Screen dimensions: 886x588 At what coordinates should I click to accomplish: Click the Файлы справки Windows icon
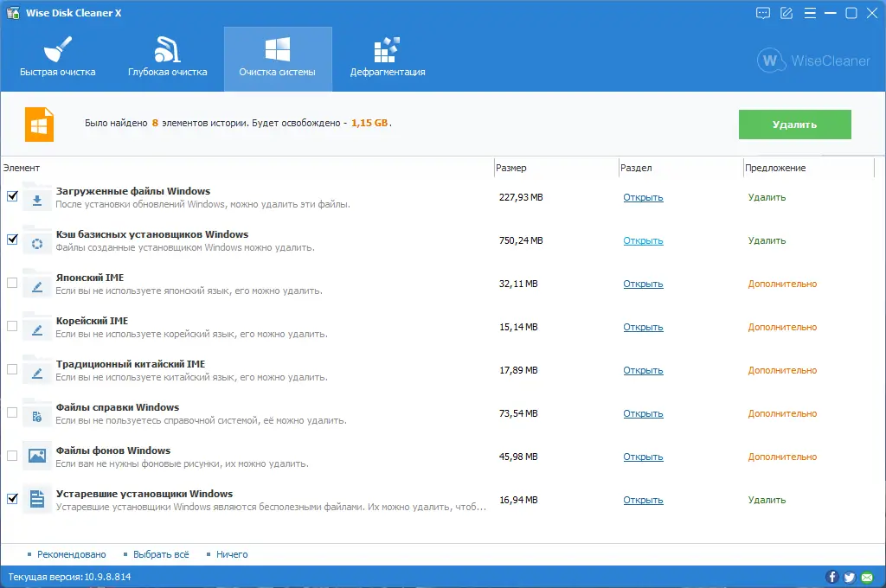(x=37, y=413)
